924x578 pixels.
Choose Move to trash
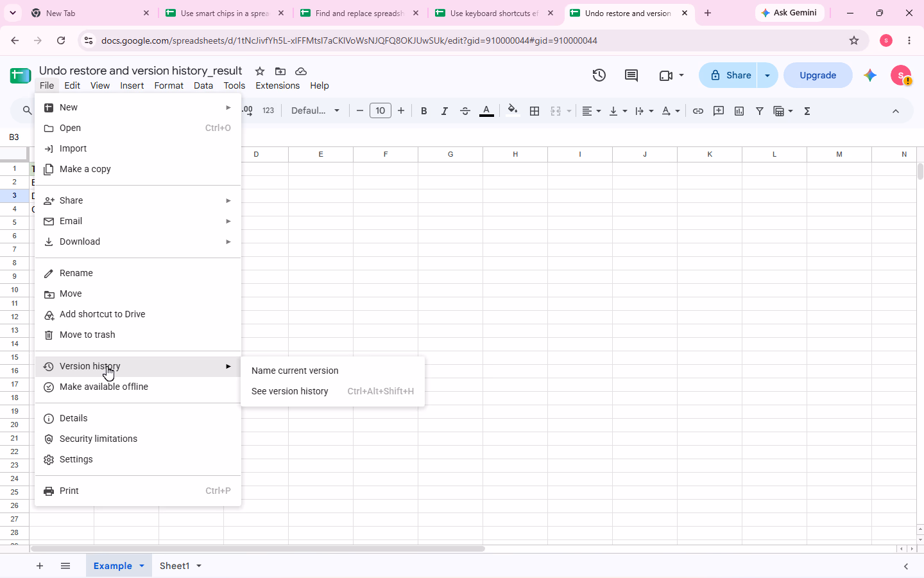(x=138, y=335)
